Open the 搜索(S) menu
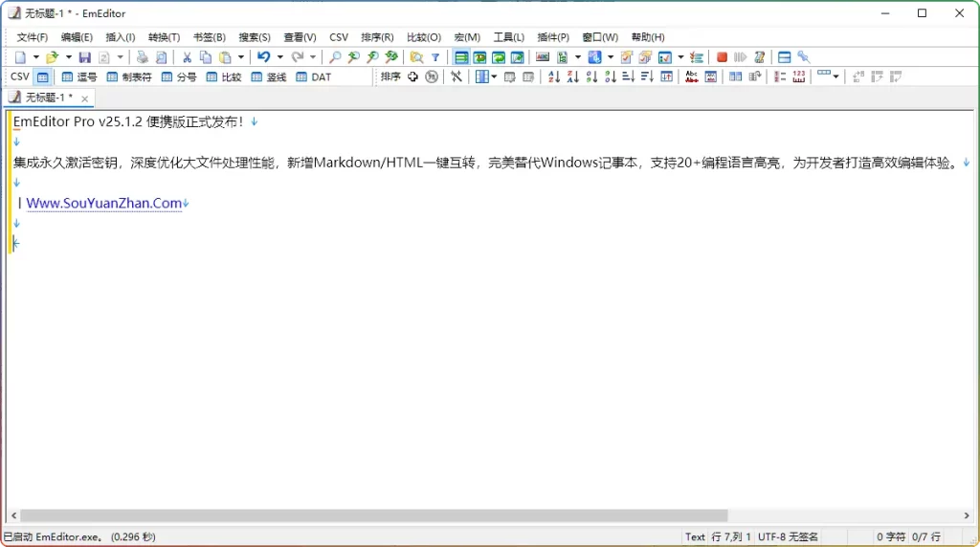The height and width of the screenshot is (547, 980). click(x=255, y=37)
